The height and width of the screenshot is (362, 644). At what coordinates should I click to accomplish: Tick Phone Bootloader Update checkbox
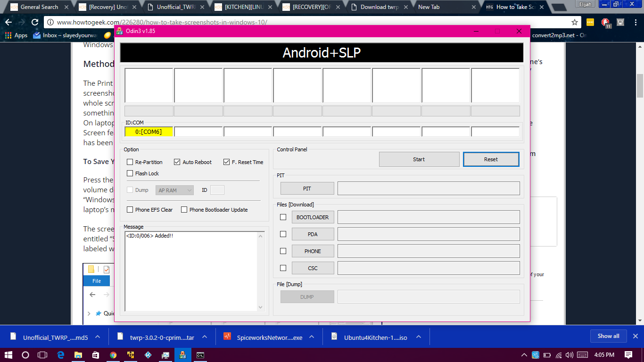pos(184,210)
